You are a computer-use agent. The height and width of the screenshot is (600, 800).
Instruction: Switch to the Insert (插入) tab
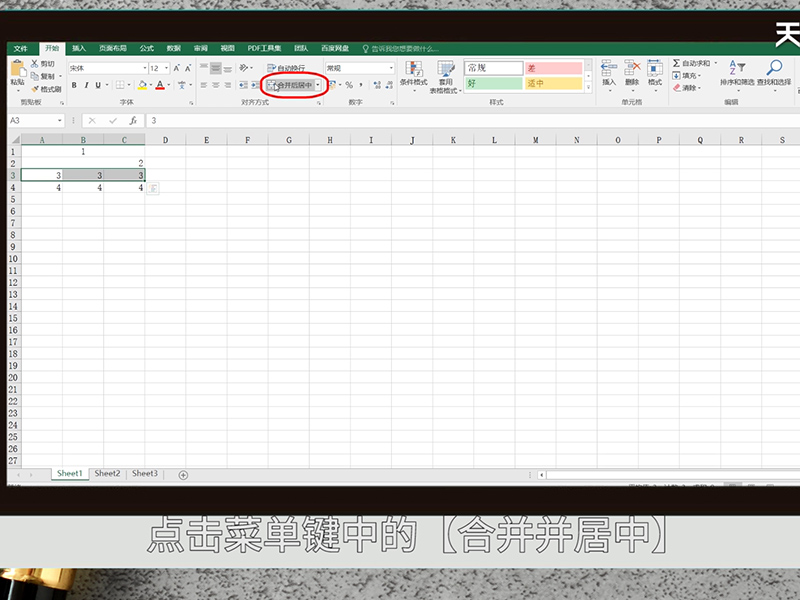click(79, 48)
